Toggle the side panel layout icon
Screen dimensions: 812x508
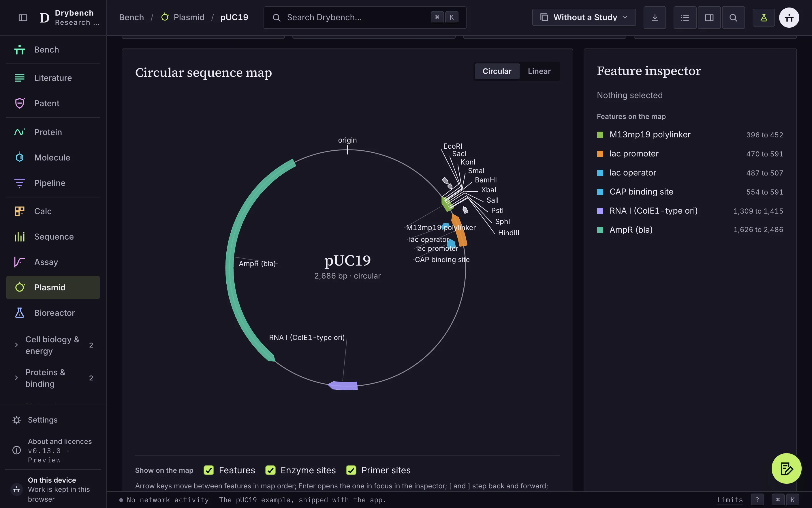[x=709, y=18]
